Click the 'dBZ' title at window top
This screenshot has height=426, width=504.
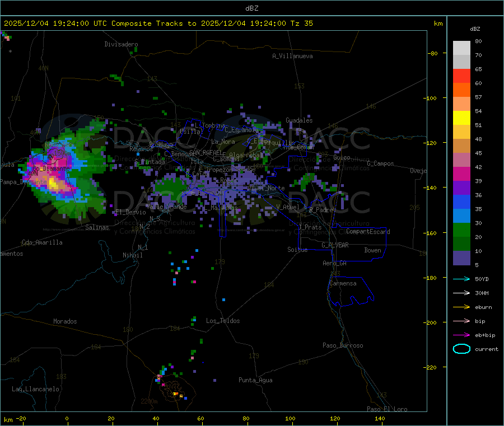pos(251,8)
